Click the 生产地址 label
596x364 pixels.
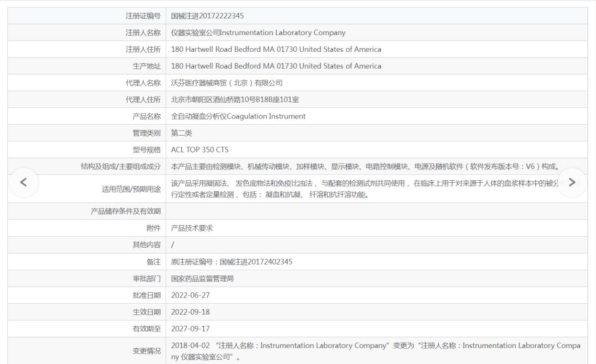point(146,66)
